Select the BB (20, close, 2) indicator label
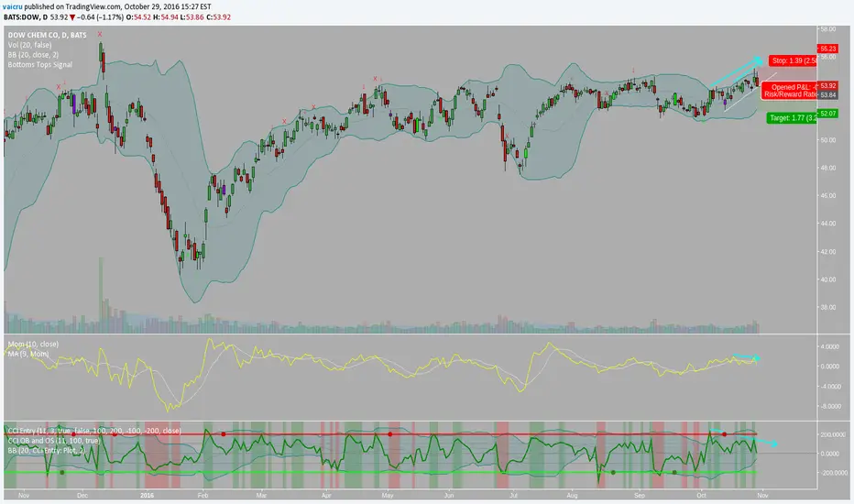 pyautogui.click(x=33, y=54)
